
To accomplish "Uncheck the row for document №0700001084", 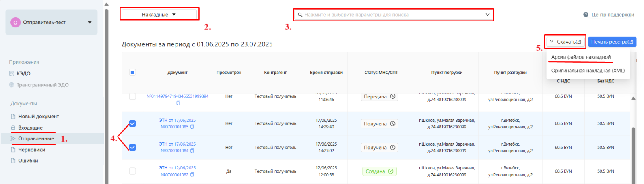I will pos(132,147).
